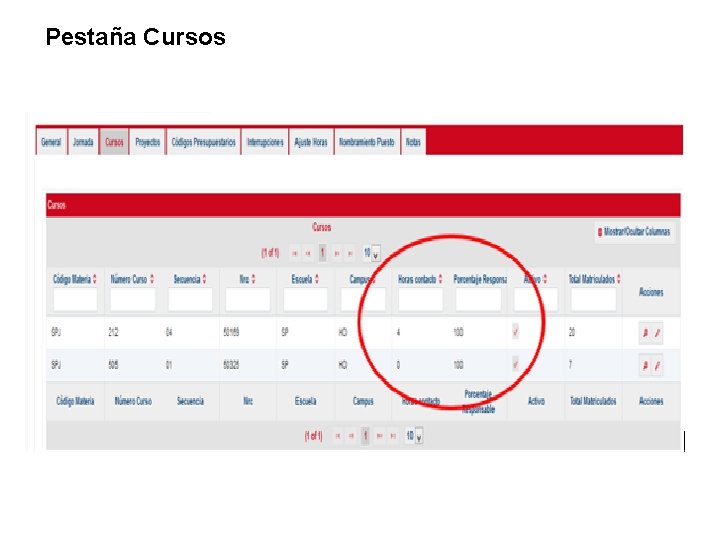Select page 1 in bottom paginator
The image size is (720, 540).
click(366, 435)
